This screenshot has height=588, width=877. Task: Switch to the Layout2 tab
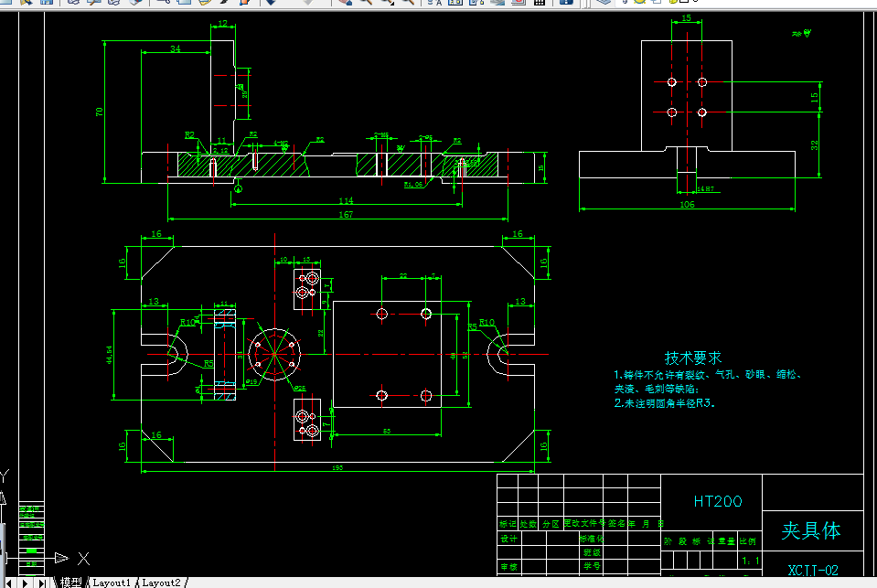[x=161, y=583]
